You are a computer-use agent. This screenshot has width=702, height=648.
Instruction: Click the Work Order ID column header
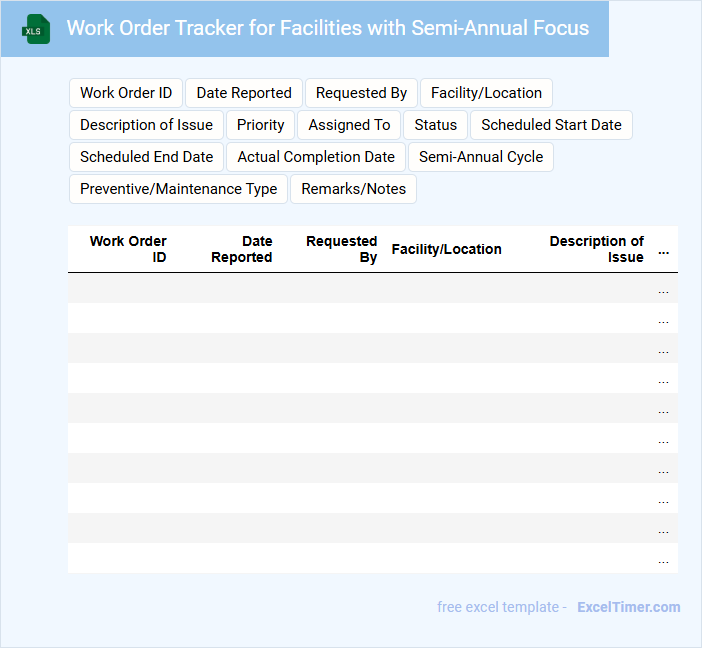coord(128,249)
